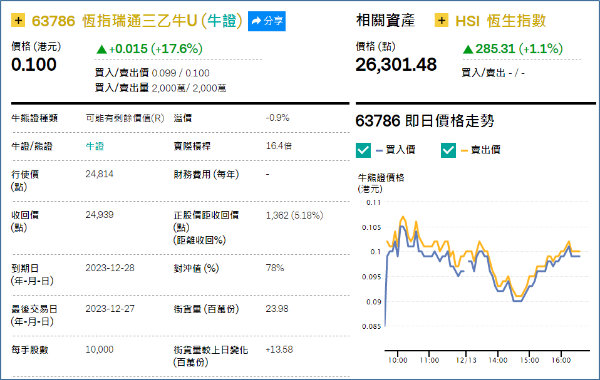Click the 行使價 value 24,814
Viewport: 600px width, 380px height.
click(99, 174)
